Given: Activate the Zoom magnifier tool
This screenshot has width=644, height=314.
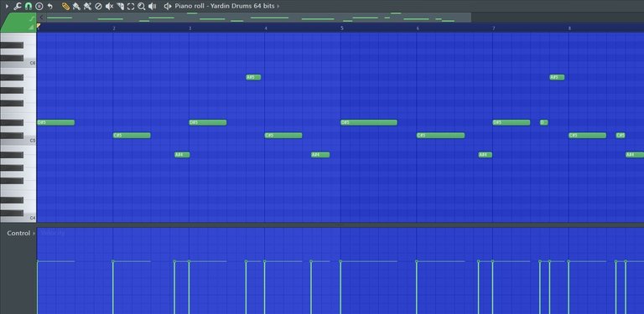Looking at the screenshot, I should tap(141, 6).
